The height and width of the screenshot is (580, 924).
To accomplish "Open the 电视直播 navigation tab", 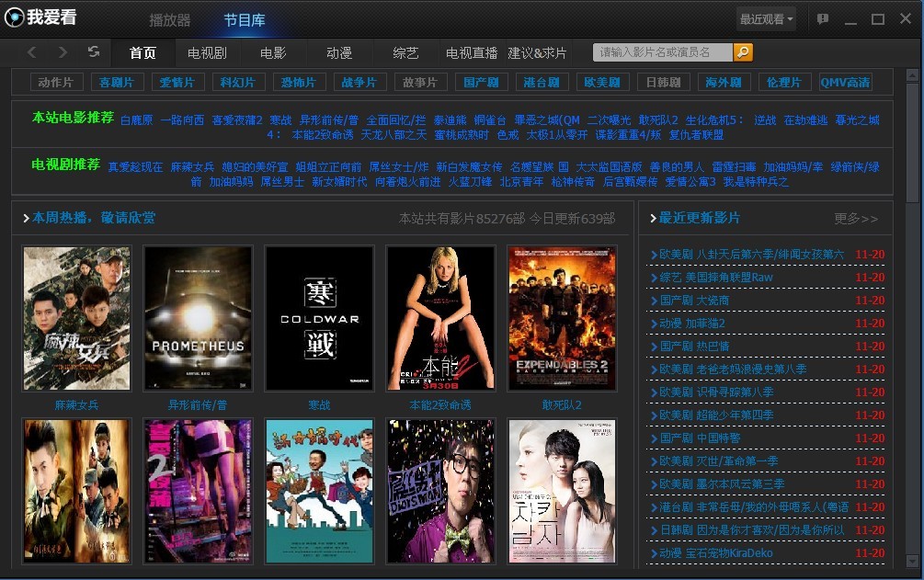I will click(472, 53).
